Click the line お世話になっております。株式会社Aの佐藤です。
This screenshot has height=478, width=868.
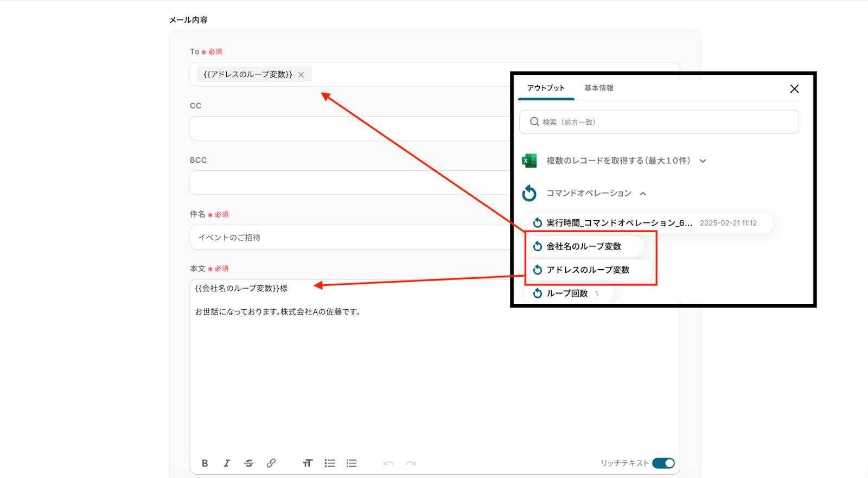coord(278,312)
